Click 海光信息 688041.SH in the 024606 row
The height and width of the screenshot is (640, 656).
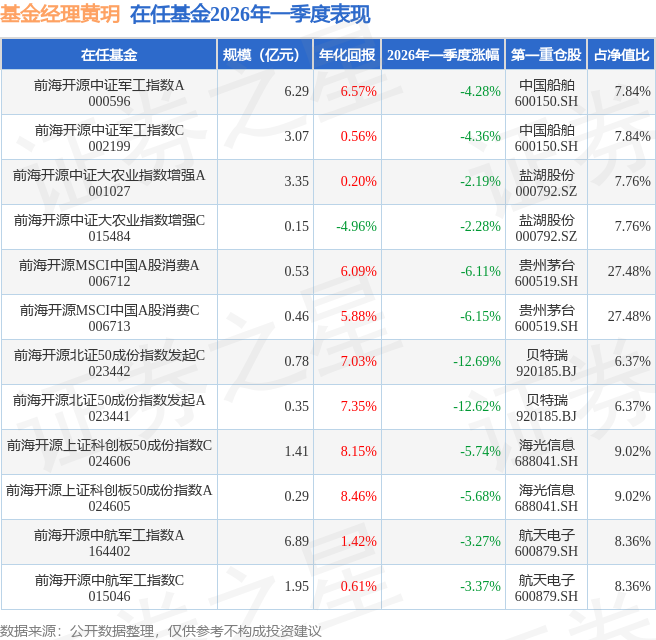tap(546, 453)
